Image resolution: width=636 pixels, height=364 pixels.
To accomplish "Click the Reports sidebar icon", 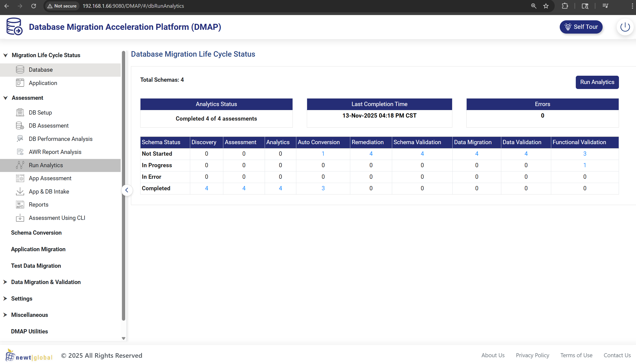I will coord(20,205).
